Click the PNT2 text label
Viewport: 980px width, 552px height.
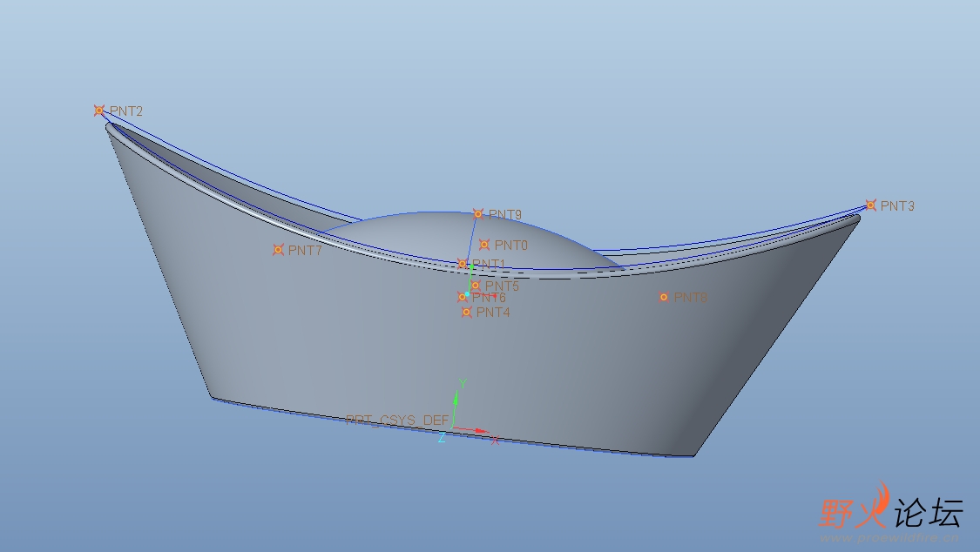pyautogui.click(x=126, y=111)
